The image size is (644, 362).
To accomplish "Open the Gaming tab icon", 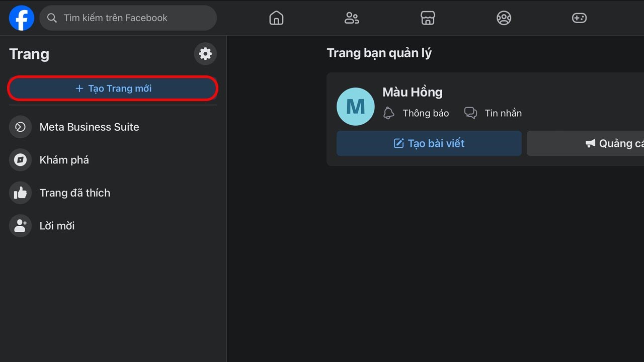I will pos(579,18).
